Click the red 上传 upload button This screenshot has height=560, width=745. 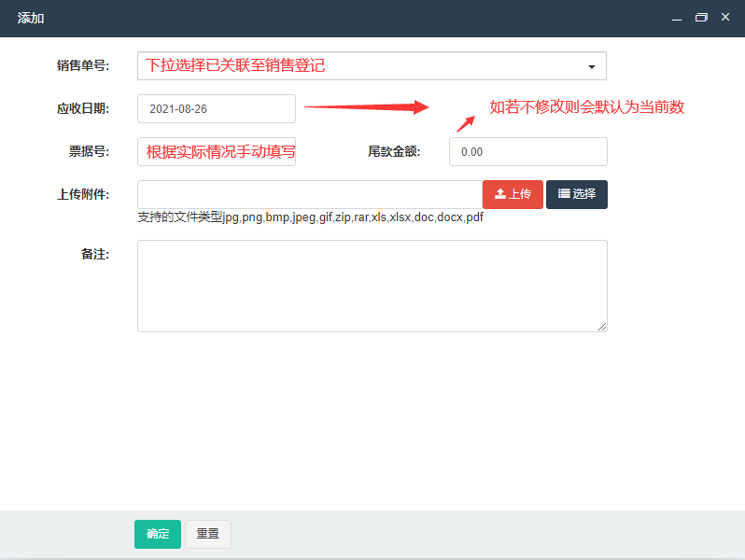point(513,194)
